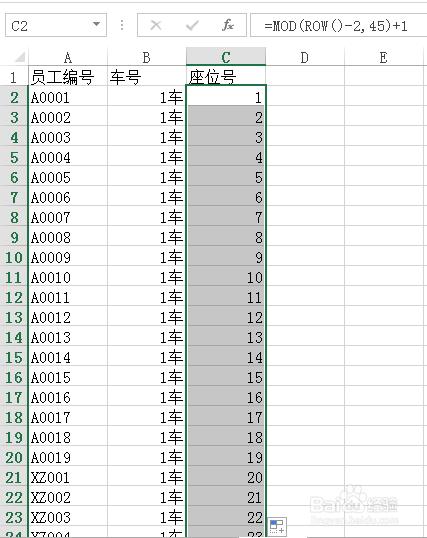Select cell containing XZ001

[x=68, y=477]
